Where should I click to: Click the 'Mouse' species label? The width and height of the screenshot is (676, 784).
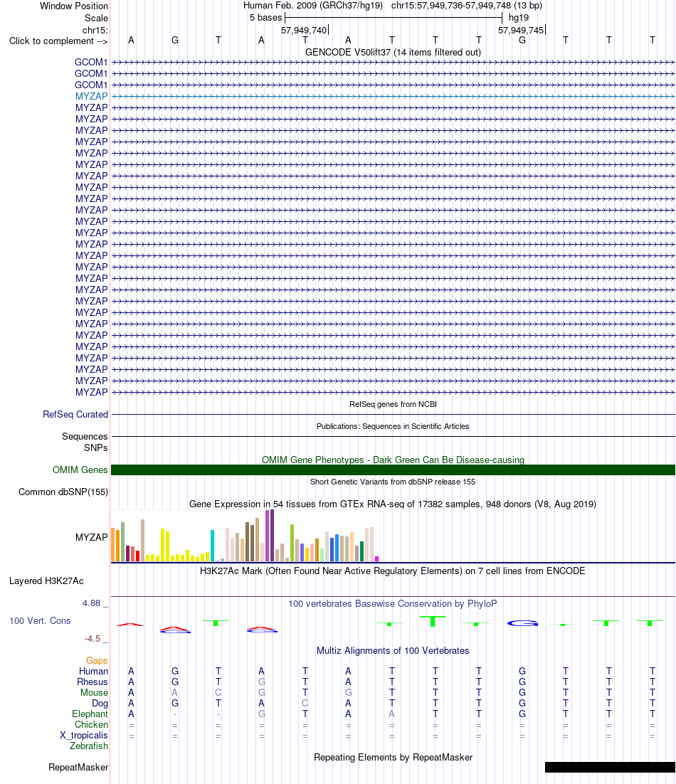95,692
